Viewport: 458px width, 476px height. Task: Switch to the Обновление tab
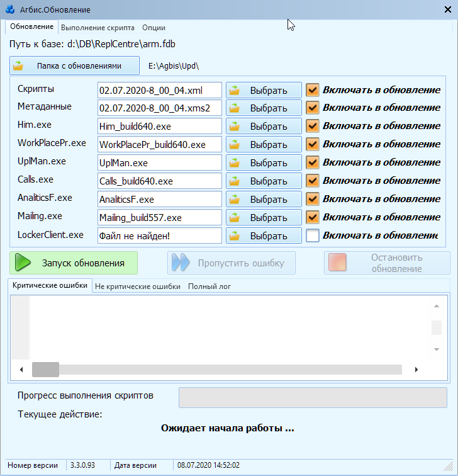tap(32, 26)
